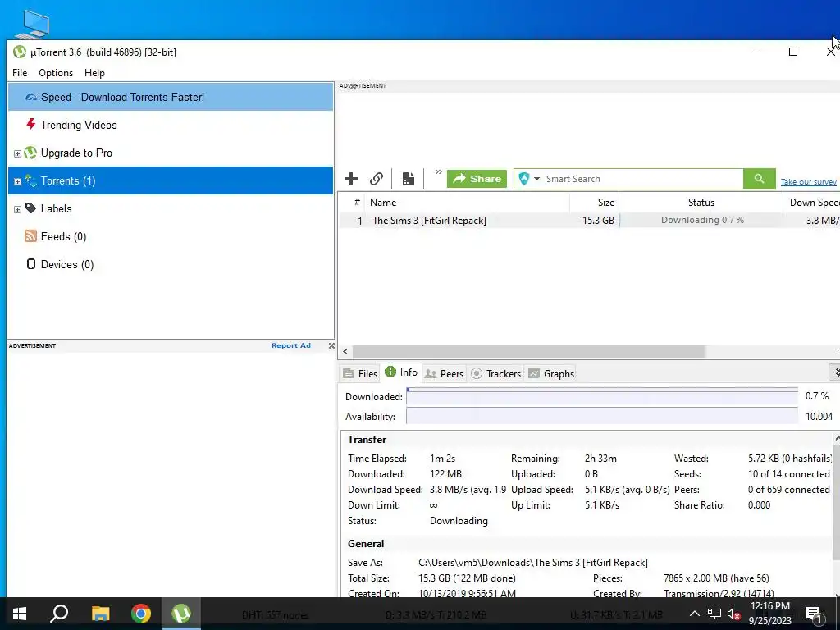Click the Trending Videos lightning icon
Image resolution: width=840 pixels, height=630 pixels.
pos(30,125)
